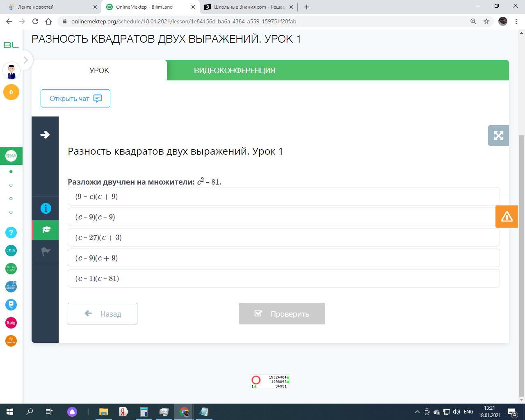Viewport: 525px width, 420px height.
Task: Click the flag icon in lesson sidebar
Action: point(46,251)
